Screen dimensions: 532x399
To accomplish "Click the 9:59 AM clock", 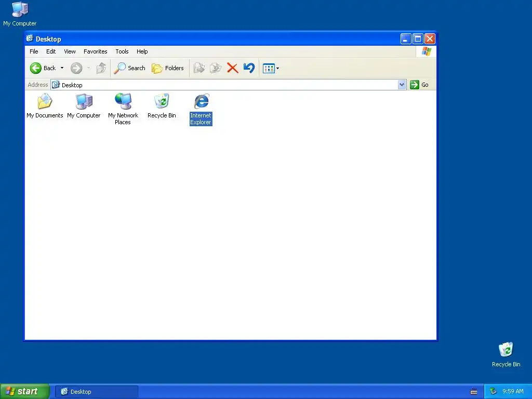I will (513, 392).
